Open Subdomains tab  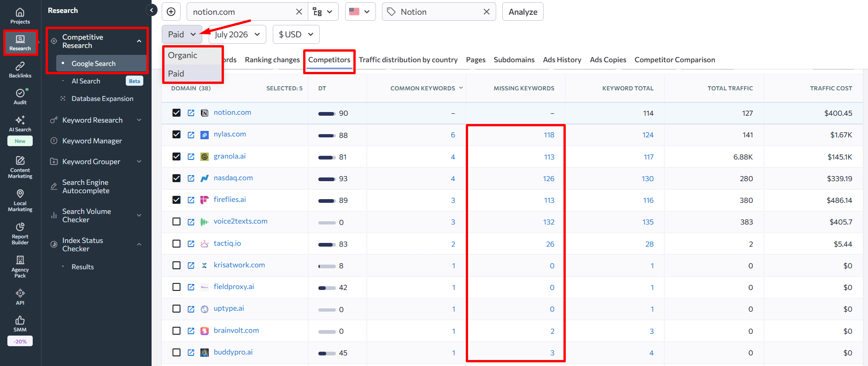pyautogui.click(x=514, y=60)
